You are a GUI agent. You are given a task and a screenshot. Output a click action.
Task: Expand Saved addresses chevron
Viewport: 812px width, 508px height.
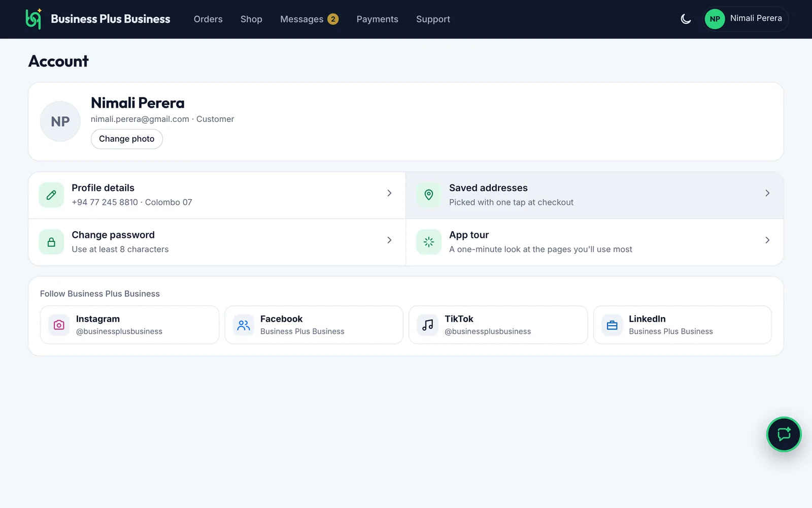767,193
